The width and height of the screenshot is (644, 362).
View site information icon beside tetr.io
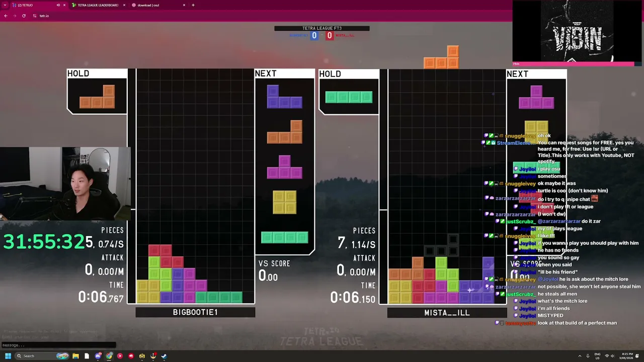pos(34,16)
